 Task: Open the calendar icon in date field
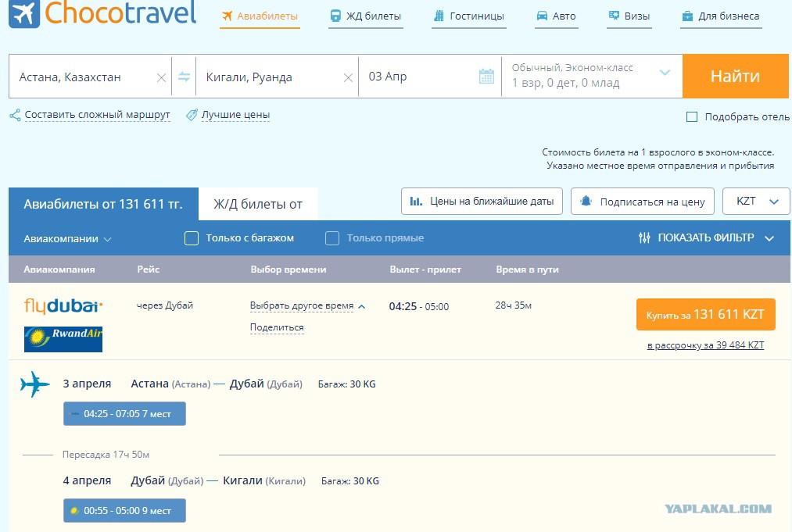pos(486,77)
